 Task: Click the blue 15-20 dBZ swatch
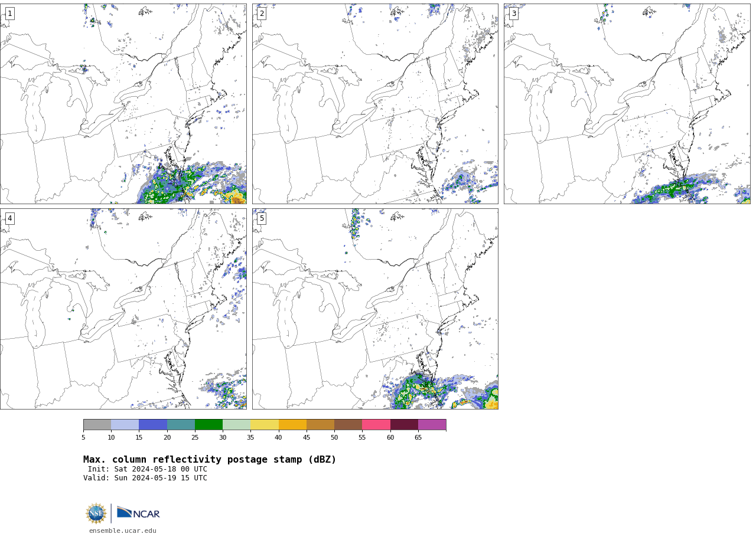pos(153,425)
